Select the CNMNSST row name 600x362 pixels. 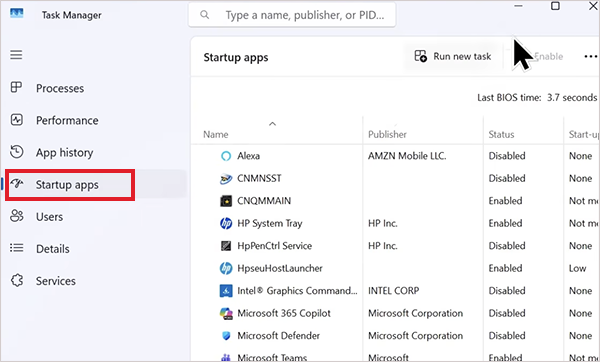pos(259,178)
